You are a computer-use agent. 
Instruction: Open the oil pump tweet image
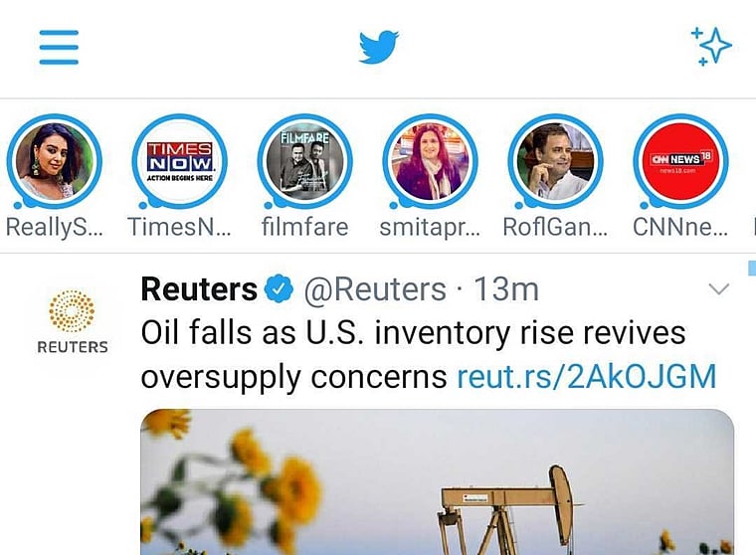tap(438, 482)
